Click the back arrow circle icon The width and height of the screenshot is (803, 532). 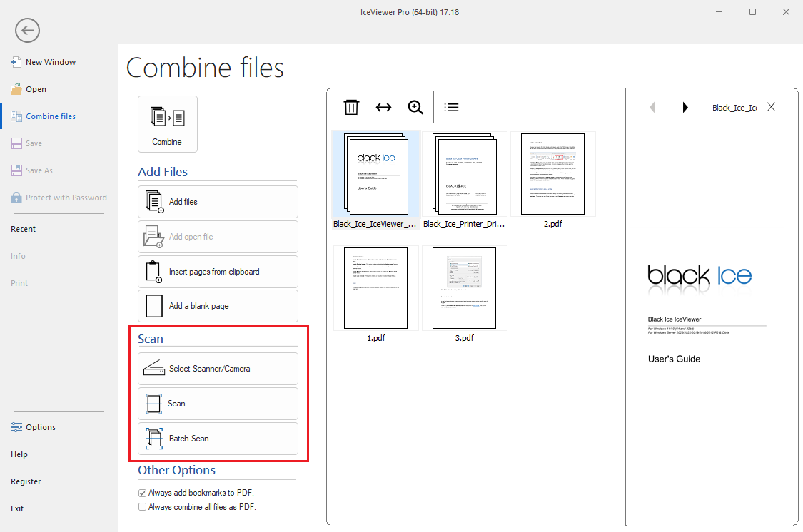tap(27, 30)
